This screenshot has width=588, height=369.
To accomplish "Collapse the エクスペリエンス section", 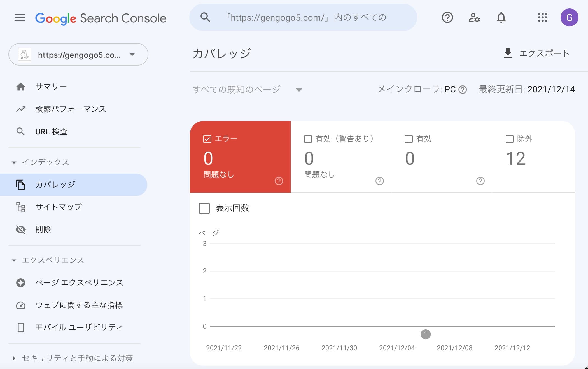I will coord(48,260).
